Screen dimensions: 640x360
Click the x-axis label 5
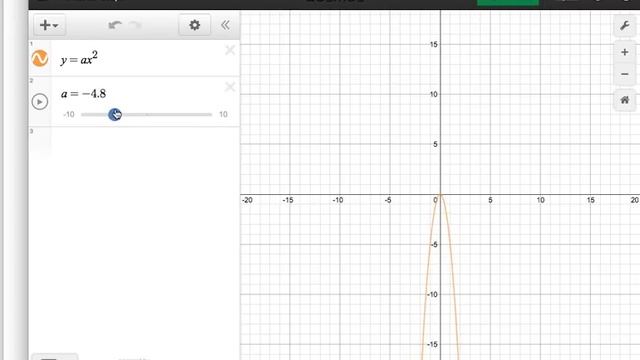point(490,200)
